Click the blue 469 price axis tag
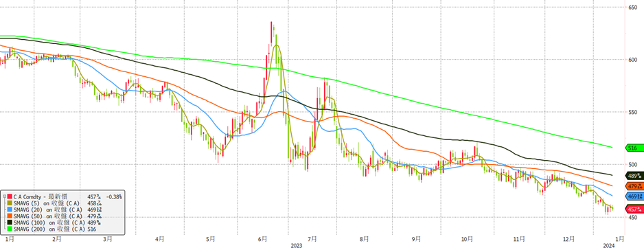Screen dimensions: 644x250 pos(633,196)
